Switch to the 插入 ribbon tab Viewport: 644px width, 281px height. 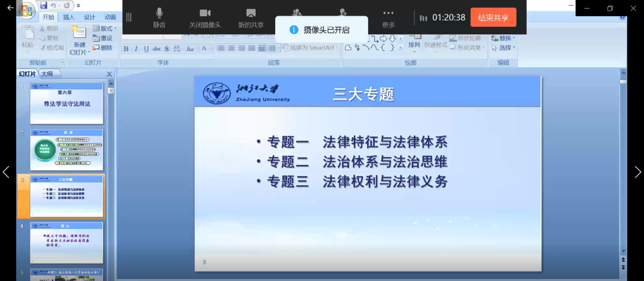tap(69, 17)
